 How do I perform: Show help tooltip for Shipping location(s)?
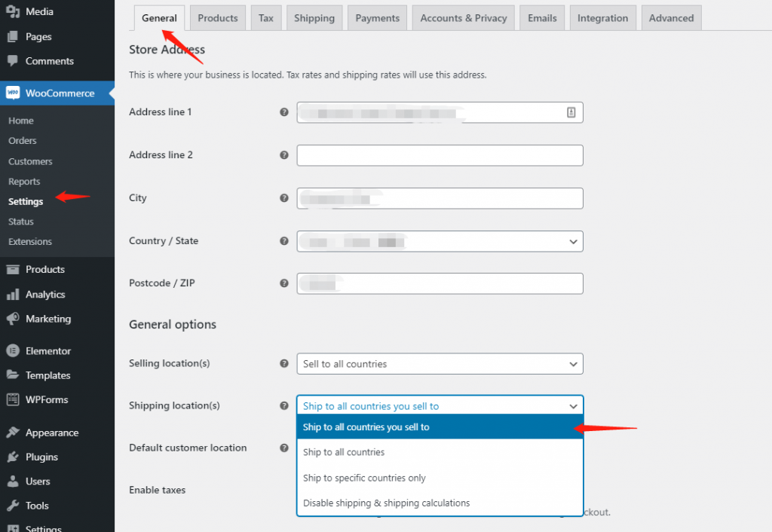284,406
